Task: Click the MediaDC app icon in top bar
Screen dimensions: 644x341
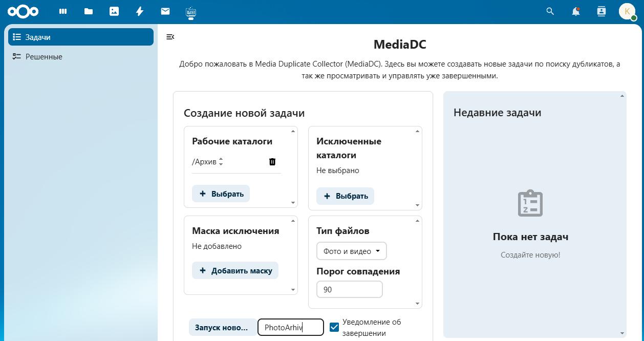Action: click(190, 11)
